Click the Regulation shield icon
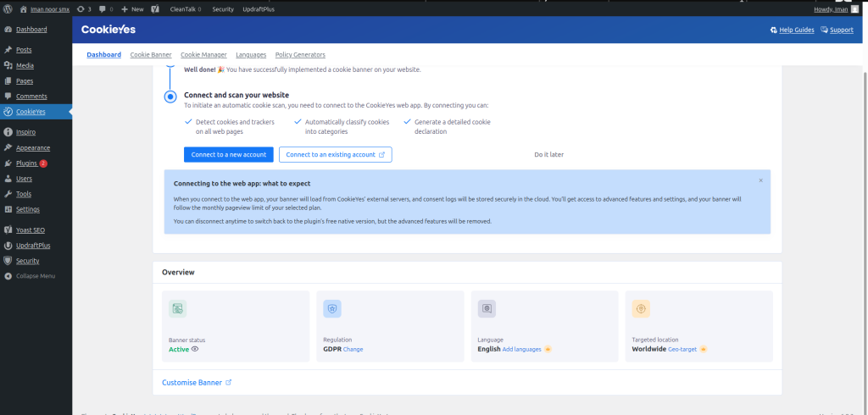This screenshot has height=415, width=868. pyautogui.click(x=332, y=309)
